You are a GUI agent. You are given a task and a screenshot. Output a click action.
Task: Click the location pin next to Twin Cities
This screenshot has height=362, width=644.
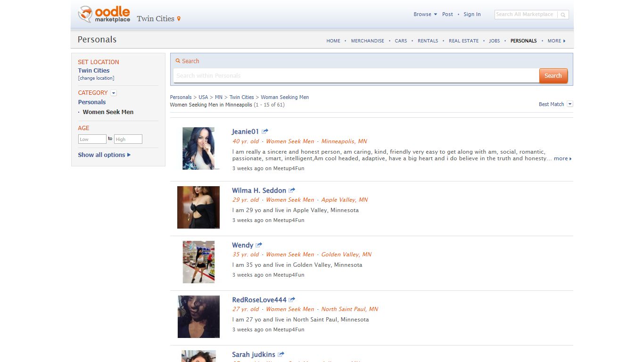pos(179,19)
